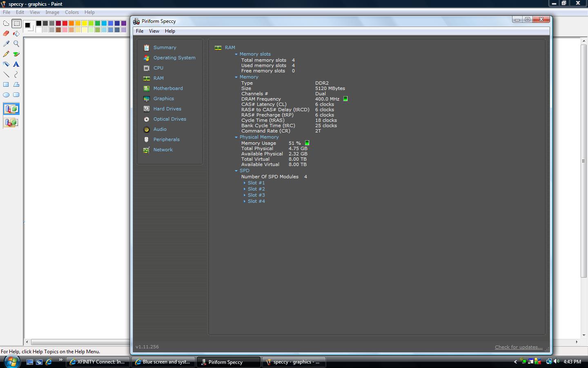Choose transparent selection background option
The width and height of the screenshot is (588, 368).
[x=11, y=122]
